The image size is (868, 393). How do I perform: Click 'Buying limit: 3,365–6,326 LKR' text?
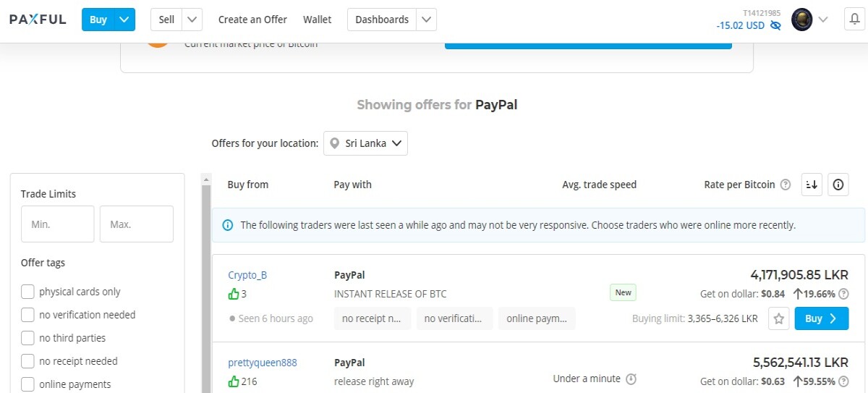(x=695, y=318)
